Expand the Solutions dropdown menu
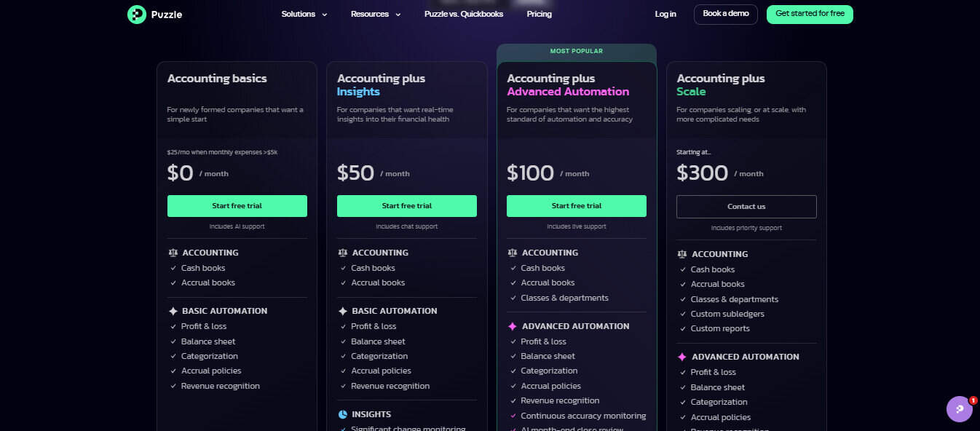The image size is (980, 431). click(x=304, y=14)
